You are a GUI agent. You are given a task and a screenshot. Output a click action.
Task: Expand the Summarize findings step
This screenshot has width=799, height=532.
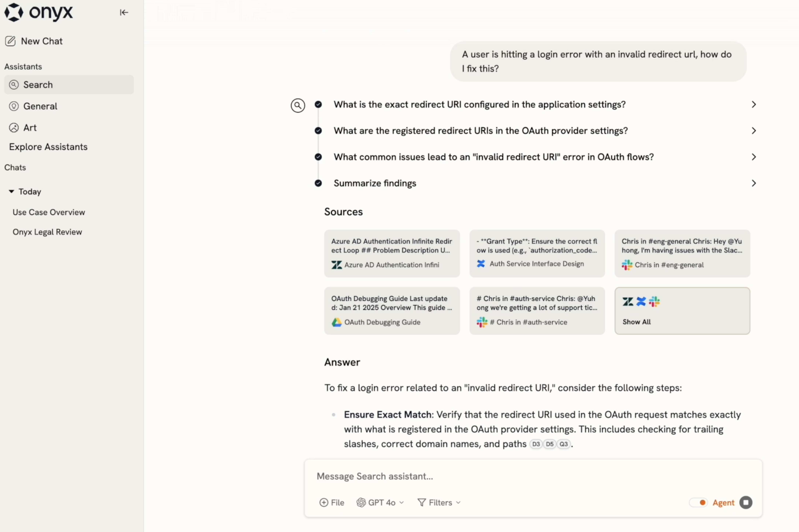(754, 183)
